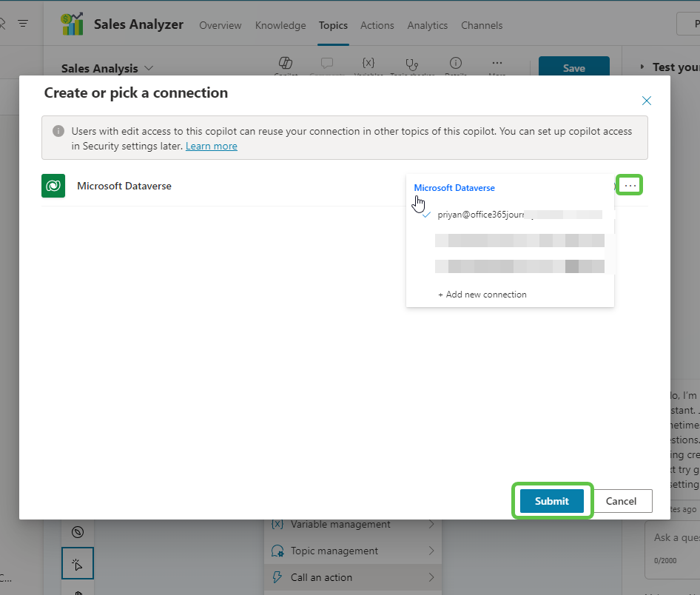This screenshot has height=595, width=700.
Task: Click the Microsoft Dataverse green logo icon
Action: point(53,186)
